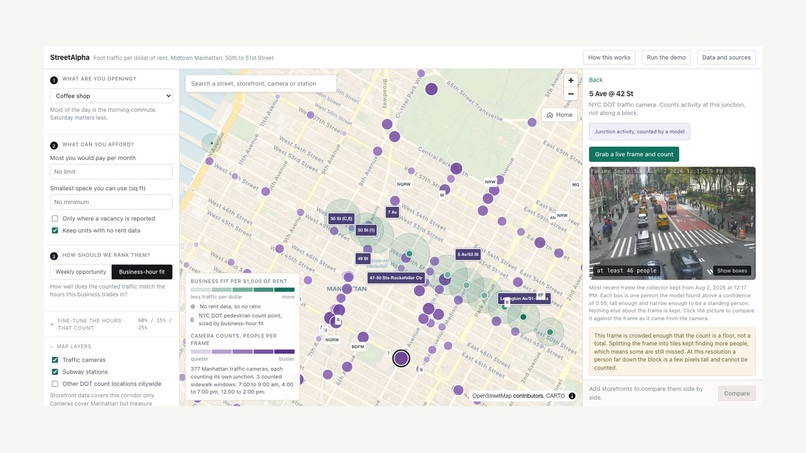Click the Compare button
The image size is (806, 453).
[737, 393]
